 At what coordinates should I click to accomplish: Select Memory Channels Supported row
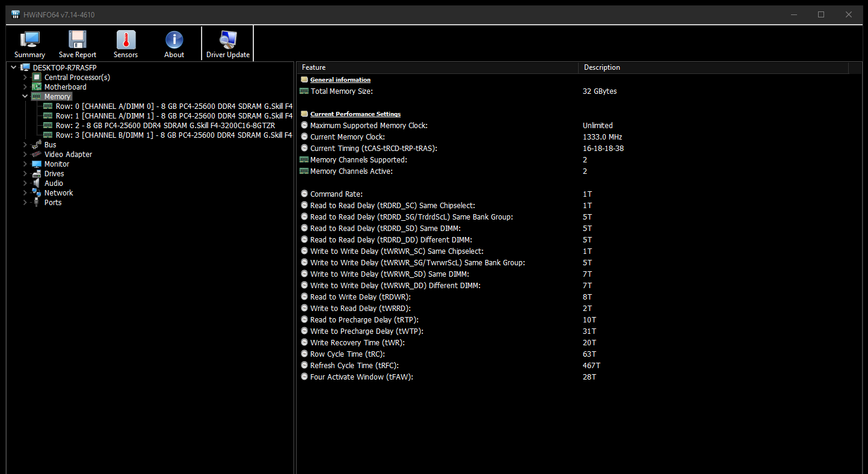(x=577, y=160)
